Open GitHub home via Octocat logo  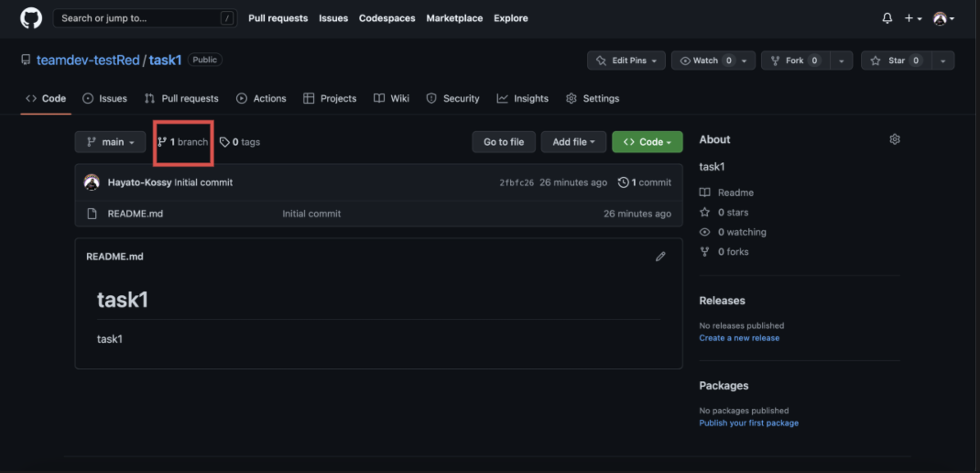(x=31, y=18)
